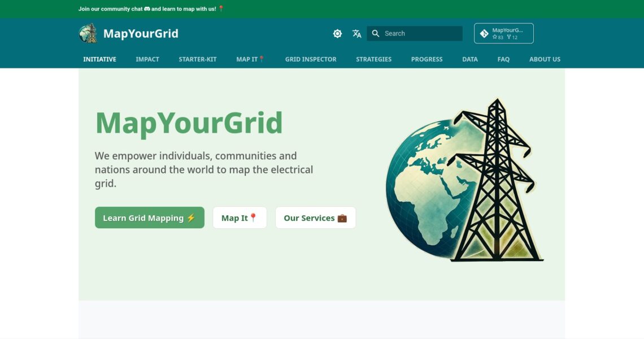The height and width of the screenshot is (339, 644).
Task: Click the MapYourGrid pylon logo
Action: 88,33
